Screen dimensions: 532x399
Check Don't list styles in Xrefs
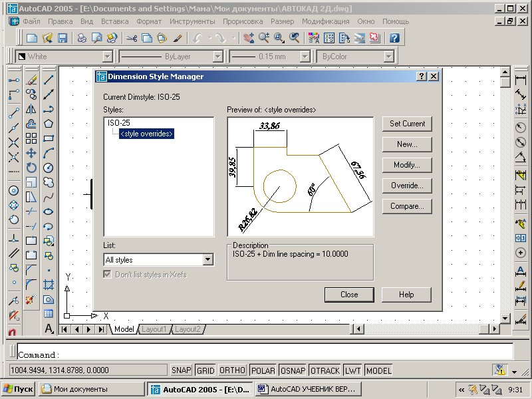click(x=107, y=274)
